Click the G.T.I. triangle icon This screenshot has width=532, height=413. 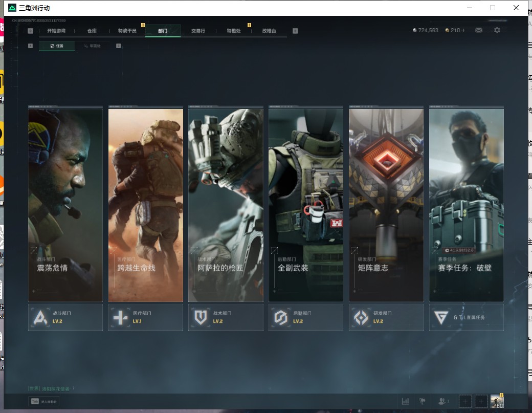pyautogui.click(x=441, y=318)
